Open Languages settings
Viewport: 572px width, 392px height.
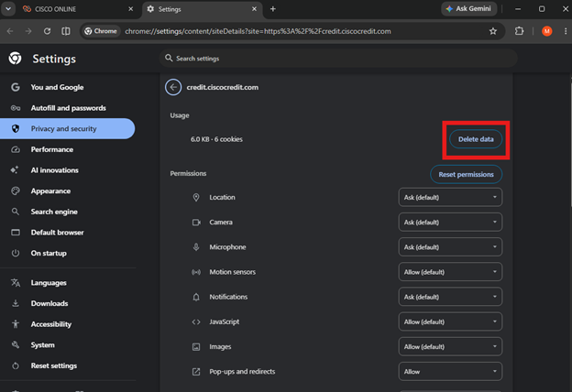coord(68,283)
